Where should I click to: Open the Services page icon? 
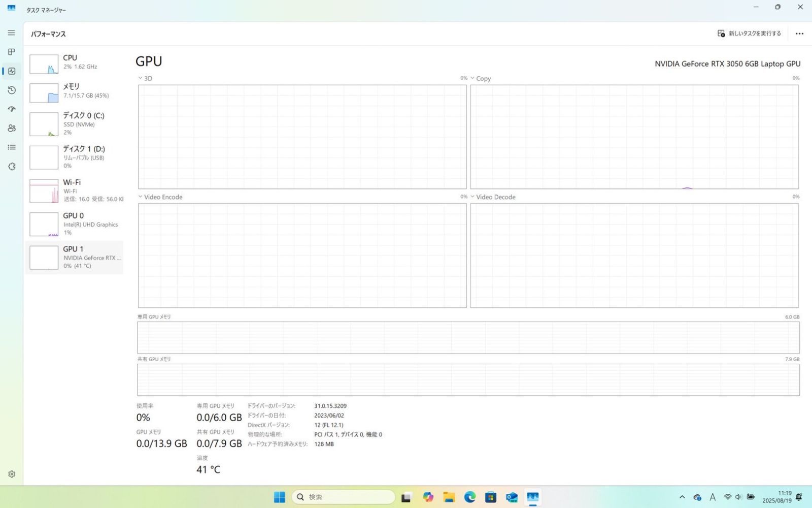click(11, 167)
